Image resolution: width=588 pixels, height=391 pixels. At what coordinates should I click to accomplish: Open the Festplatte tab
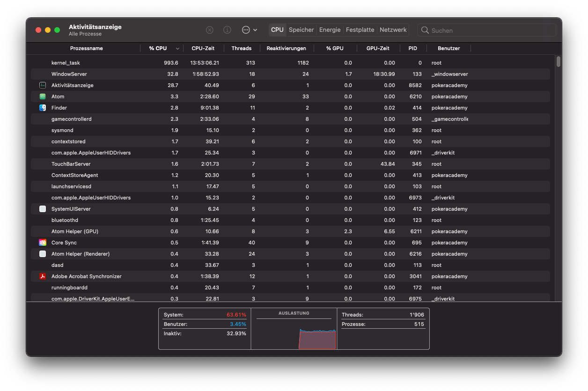click(360, 30)
